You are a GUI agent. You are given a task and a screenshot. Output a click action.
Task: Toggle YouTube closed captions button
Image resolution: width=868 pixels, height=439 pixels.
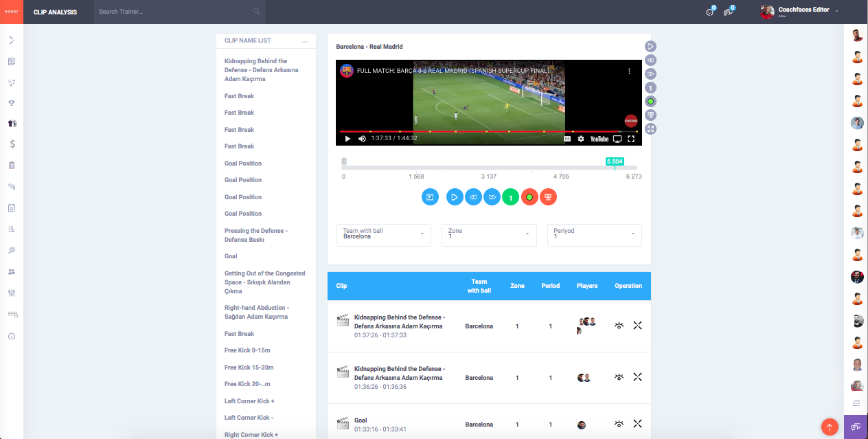pyautogui.click(x=567, y=139)
